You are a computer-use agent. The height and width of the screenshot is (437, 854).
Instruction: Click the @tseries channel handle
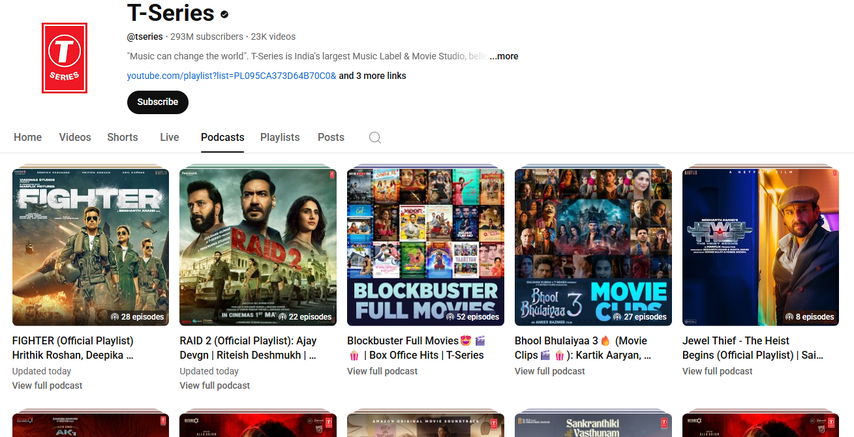click(145, 37)
